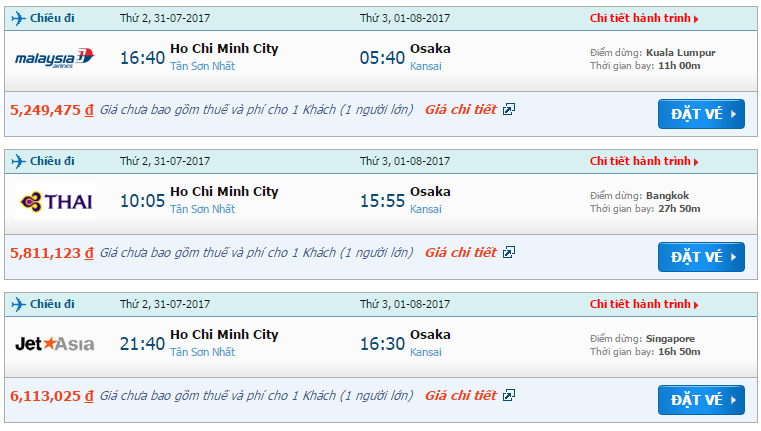Click the Kuala Lumpur stopover text
761x431 pixels.
pos(680,52)
